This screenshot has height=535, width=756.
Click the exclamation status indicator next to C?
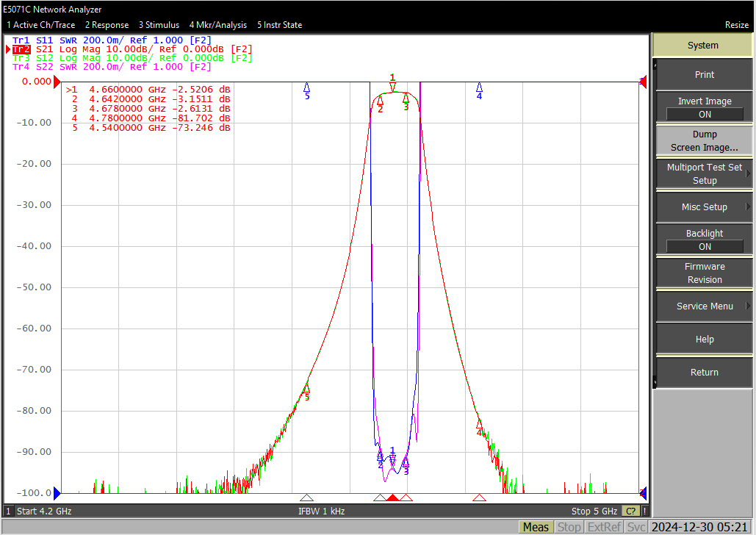pyautogui.click(x=644, y=511)
